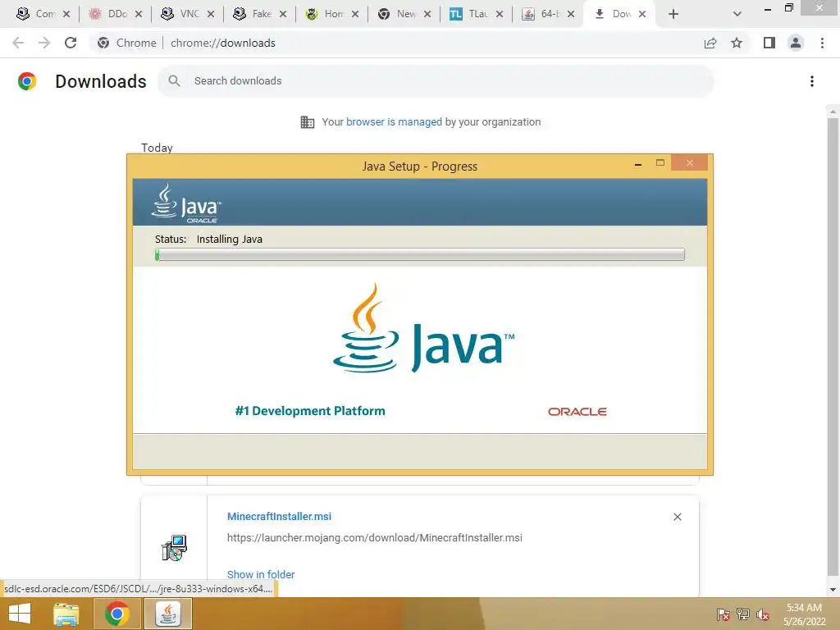The image size is (840, 630).
Task: Open the launcher.mojang.com download URL
Action: (374, 538)
